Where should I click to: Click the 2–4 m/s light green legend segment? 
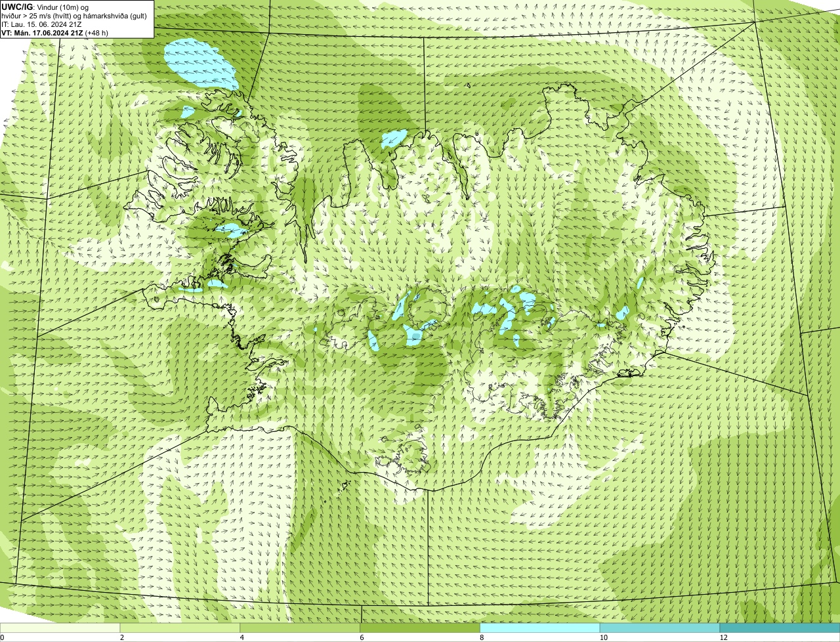[180, 628]
